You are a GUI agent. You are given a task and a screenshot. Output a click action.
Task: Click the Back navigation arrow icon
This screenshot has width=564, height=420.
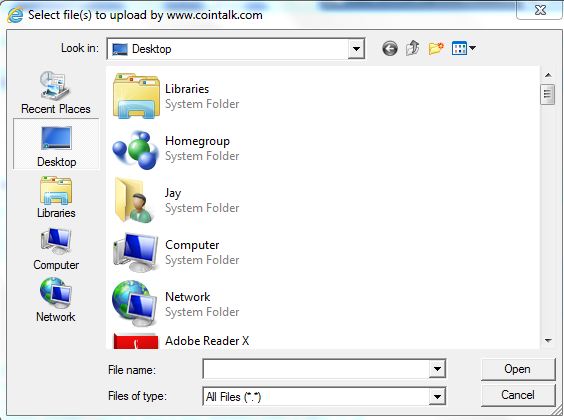pos(390,48)
